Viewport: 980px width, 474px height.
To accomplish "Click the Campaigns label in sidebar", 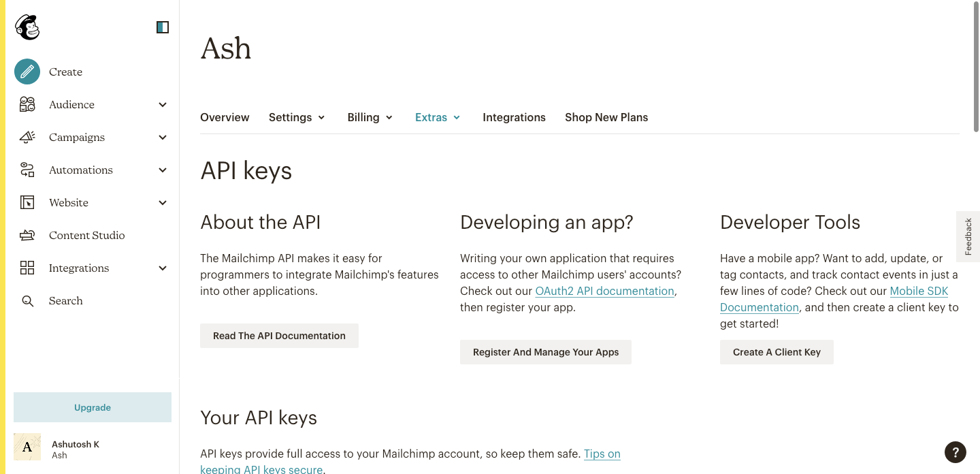I will pyautogui.click(x=77, y=137).
